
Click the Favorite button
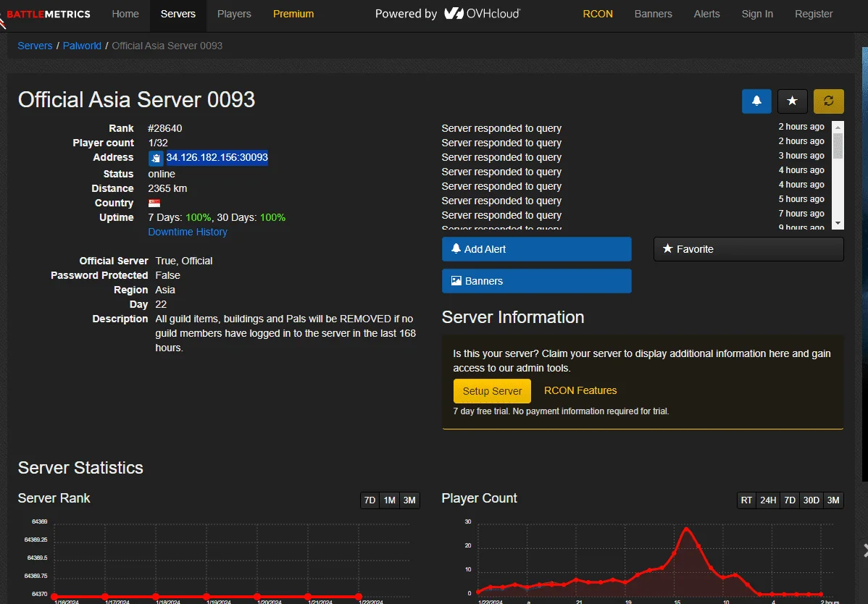click(x=748, y=249)
